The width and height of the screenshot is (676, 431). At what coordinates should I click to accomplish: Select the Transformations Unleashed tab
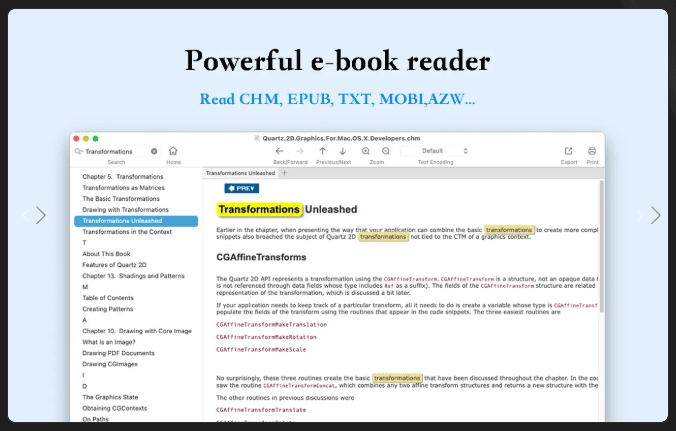[240, 173]
